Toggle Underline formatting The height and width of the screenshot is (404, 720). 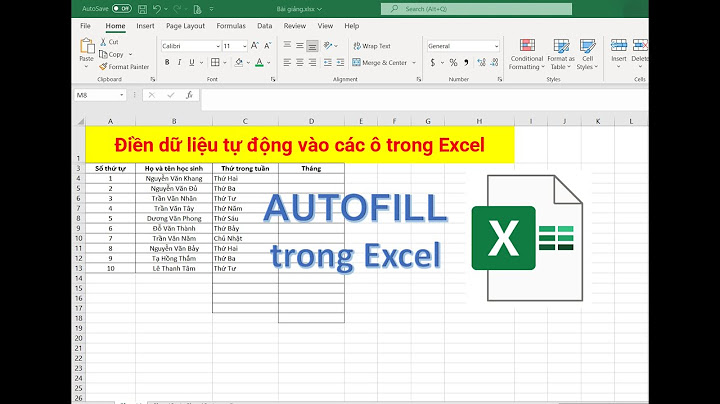coord(191,62)
